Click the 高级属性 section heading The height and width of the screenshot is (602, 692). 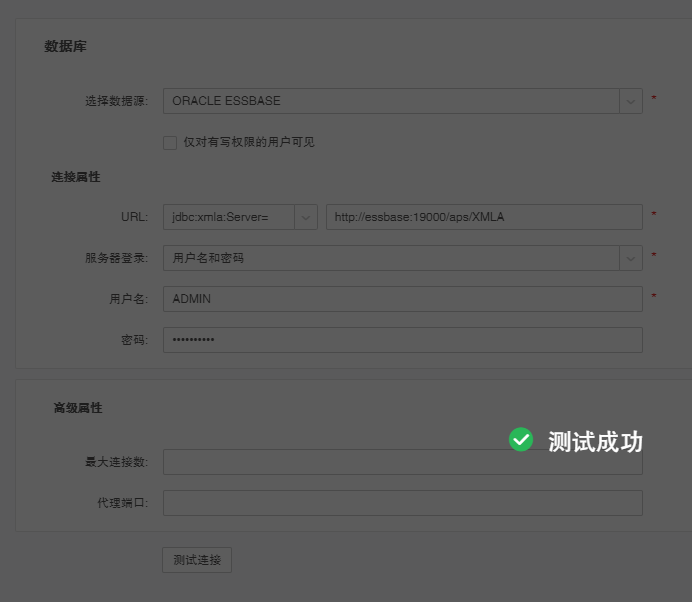(x=78, y=408)
